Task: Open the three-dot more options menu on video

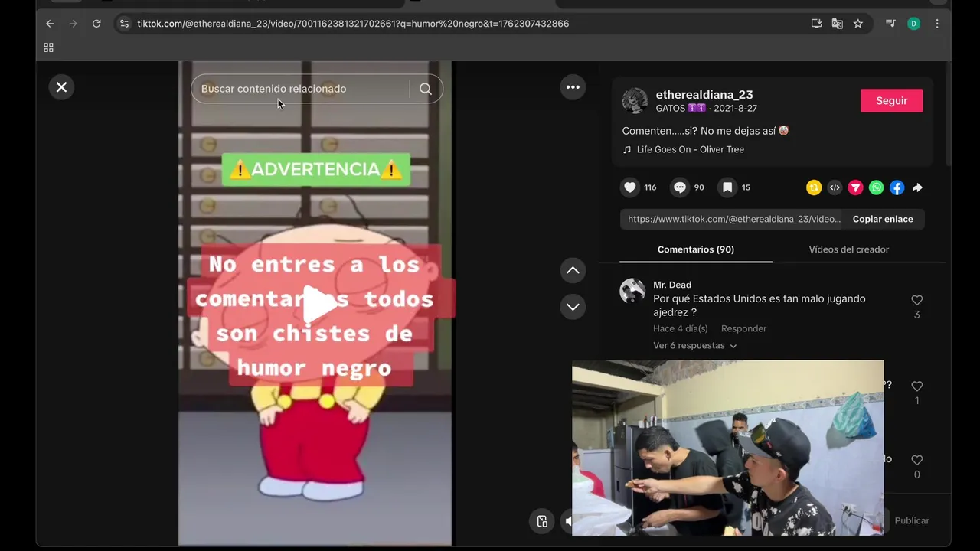Action: [x=573, y=87]
